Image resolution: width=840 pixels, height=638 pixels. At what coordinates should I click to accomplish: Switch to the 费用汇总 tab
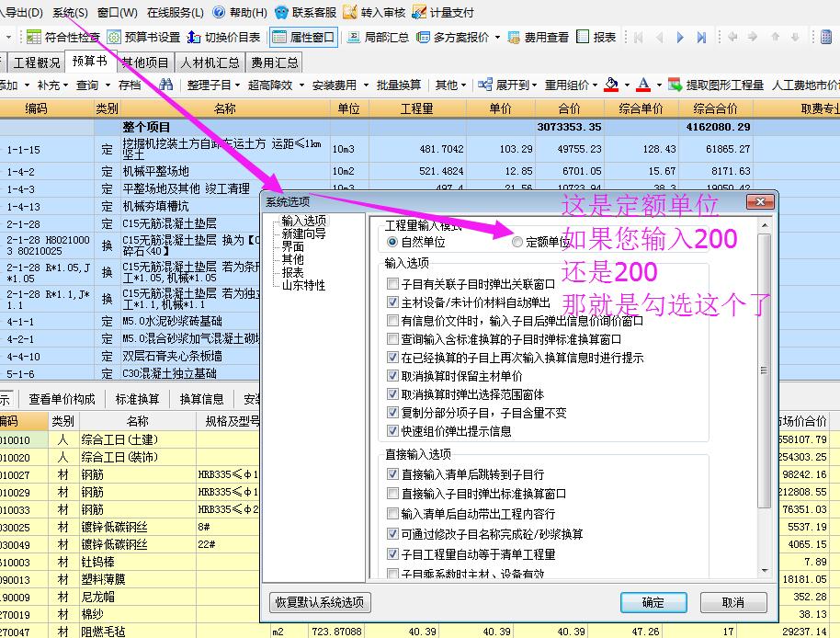tap(273, 63)
